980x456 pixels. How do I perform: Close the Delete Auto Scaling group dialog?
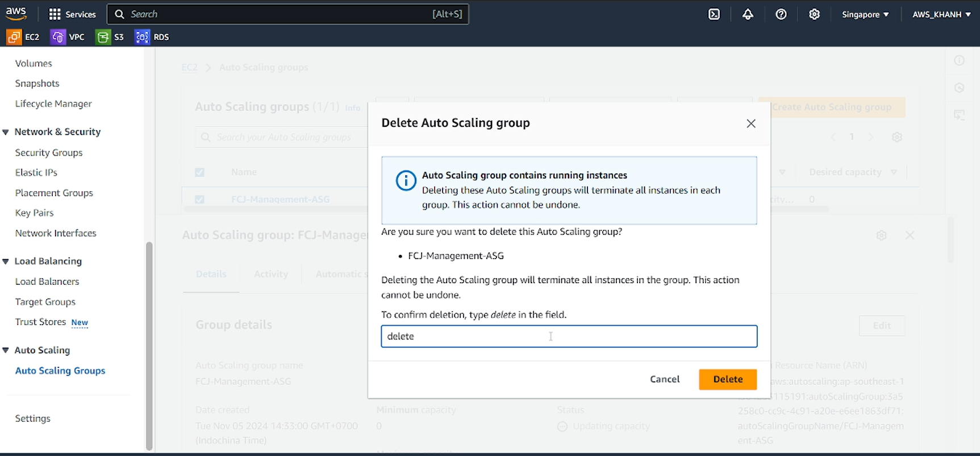click(x=751, y=123)
